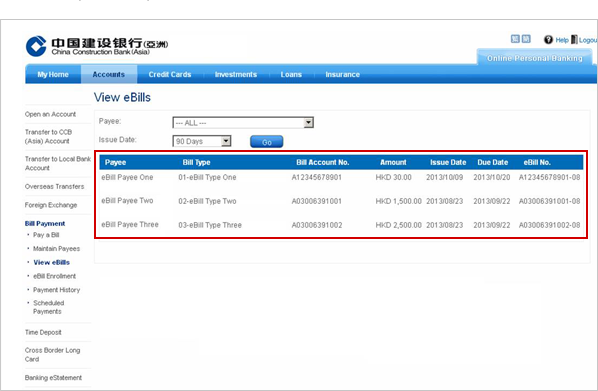The image size is (598, 391).
Task: Open Pay a Bill in the sidebar
Action: [x=46, y=235]
